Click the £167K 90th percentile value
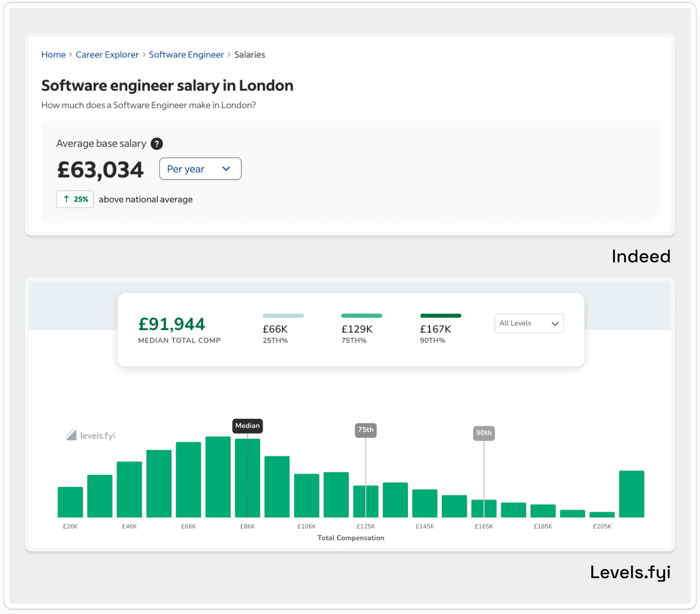 click(436, 329)
